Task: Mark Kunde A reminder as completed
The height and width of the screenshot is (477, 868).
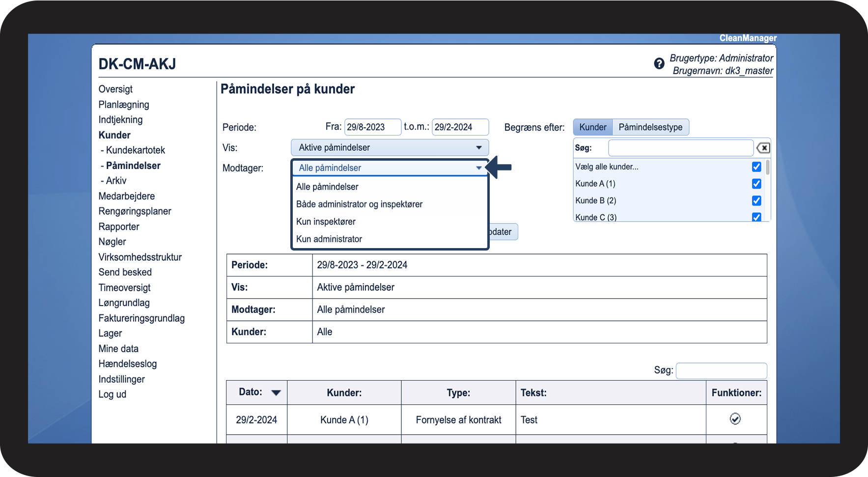Action: (735, 419)
